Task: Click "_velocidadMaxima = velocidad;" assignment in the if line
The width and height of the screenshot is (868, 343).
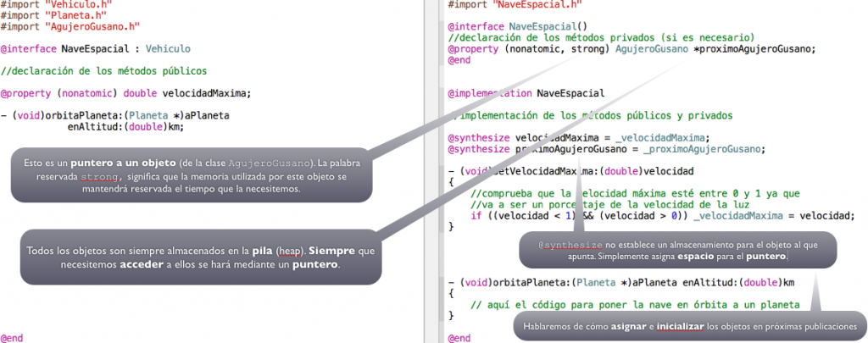Action: (x=774, y=216)
